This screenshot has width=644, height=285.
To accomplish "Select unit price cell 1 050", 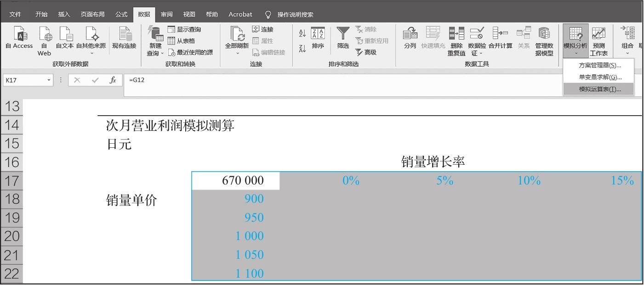I will [x=236, y=255].
